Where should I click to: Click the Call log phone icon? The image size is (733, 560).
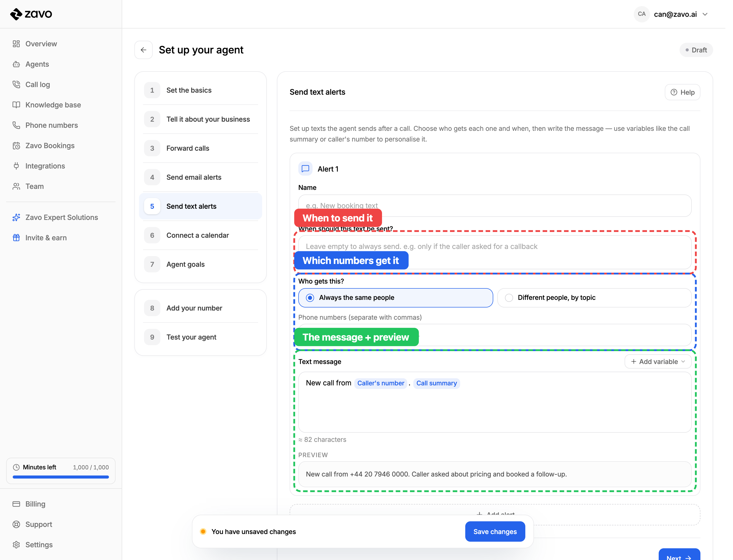point(16,84)
